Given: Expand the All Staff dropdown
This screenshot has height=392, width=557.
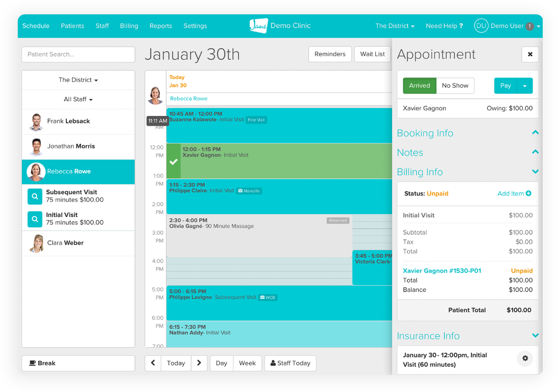Looking at the screenshot, I should [x=78, y=99].
